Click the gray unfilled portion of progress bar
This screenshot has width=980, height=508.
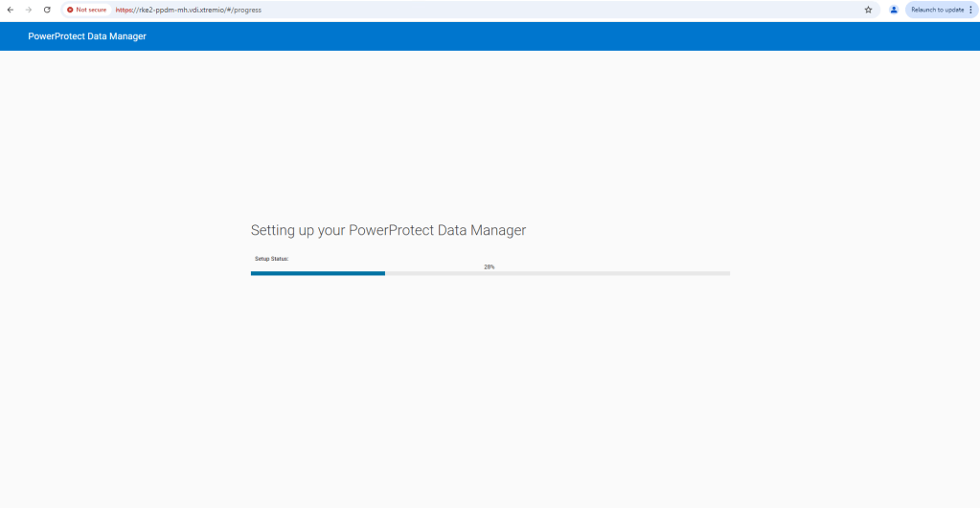[x=558, y=273]
